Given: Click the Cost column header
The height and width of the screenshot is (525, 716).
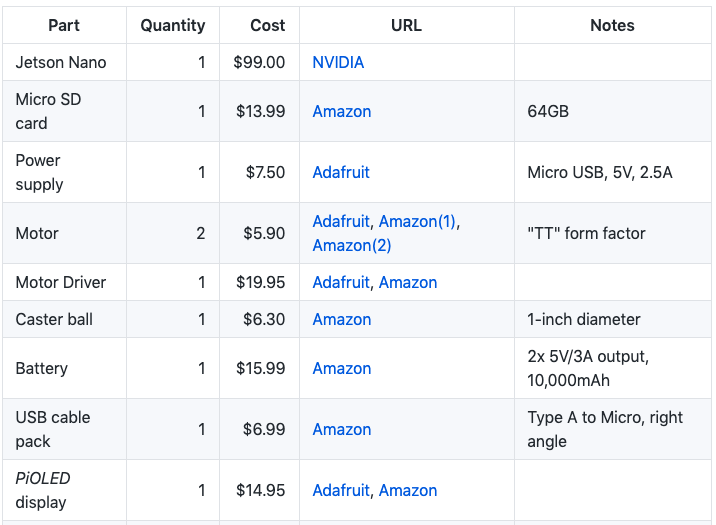Looking at the screenshot, I should tap(267, 25).
